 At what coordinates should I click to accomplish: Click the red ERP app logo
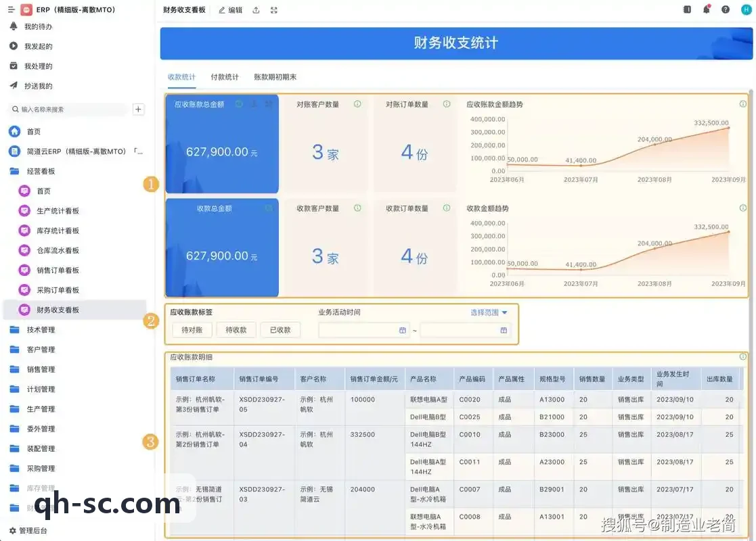coord(26,9)
